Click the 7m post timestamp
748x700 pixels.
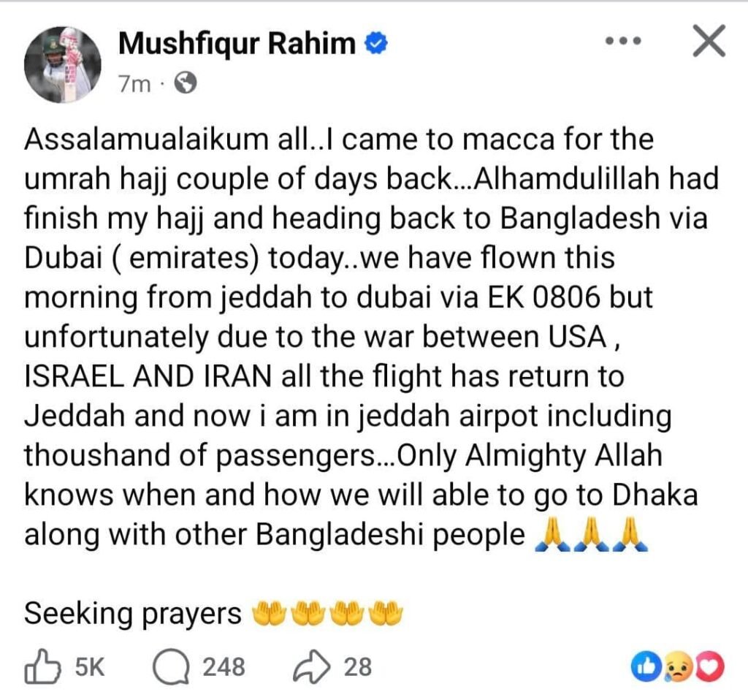pos(134,85)
